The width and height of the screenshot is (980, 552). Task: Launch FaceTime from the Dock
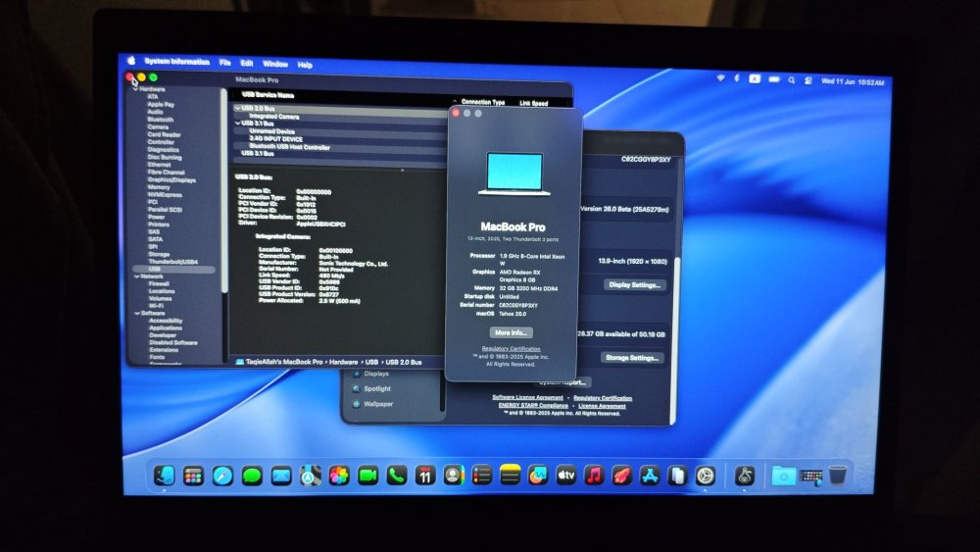[368, 477]
